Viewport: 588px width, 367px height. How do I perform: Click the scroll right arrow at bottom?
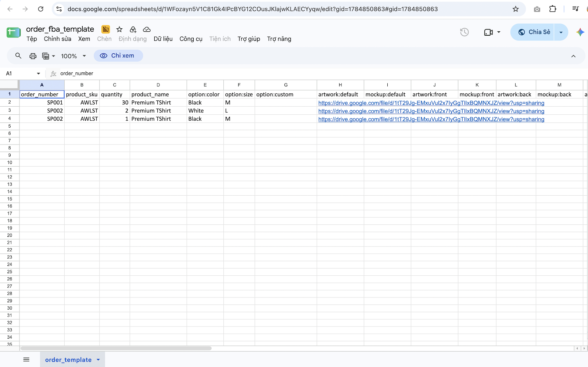(x=584, y=348)
